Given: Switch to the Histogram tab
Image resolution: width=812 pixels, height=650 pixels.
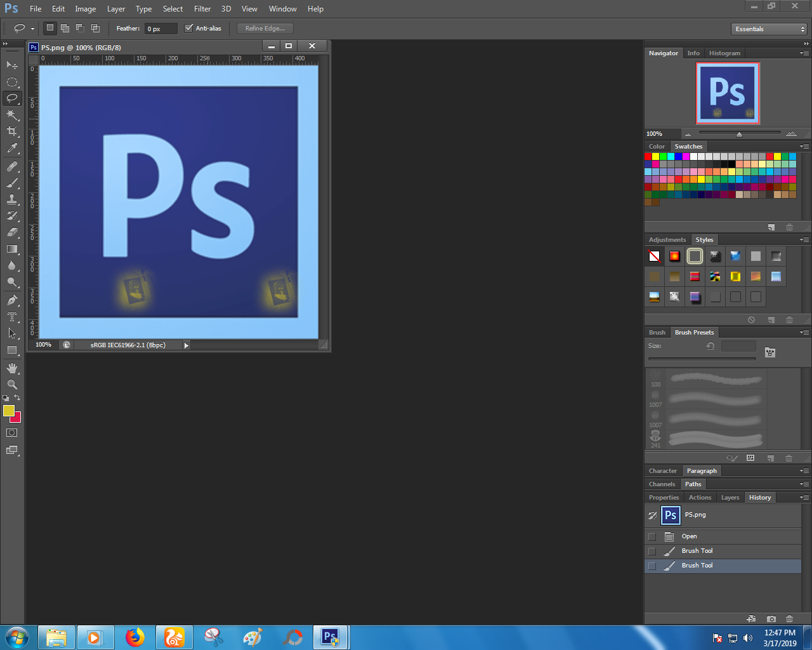Looking at the screenshot, I should click(724, 53).
